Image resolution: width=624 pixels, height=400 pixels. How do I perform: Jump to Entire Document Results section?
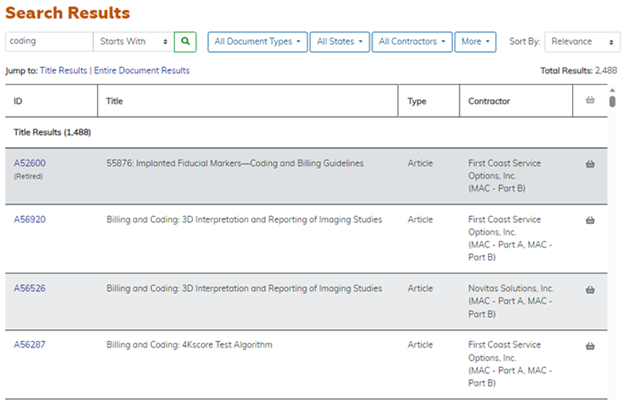(141, 71)
